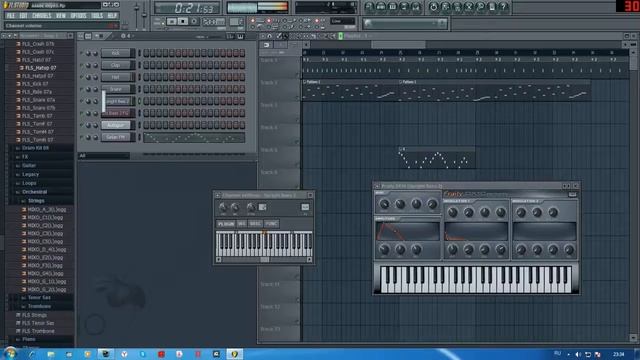Image resolution: width=640 pixels, height=360 pixels.
Task: Open the EDIT menu
Action: click(23, 16)
